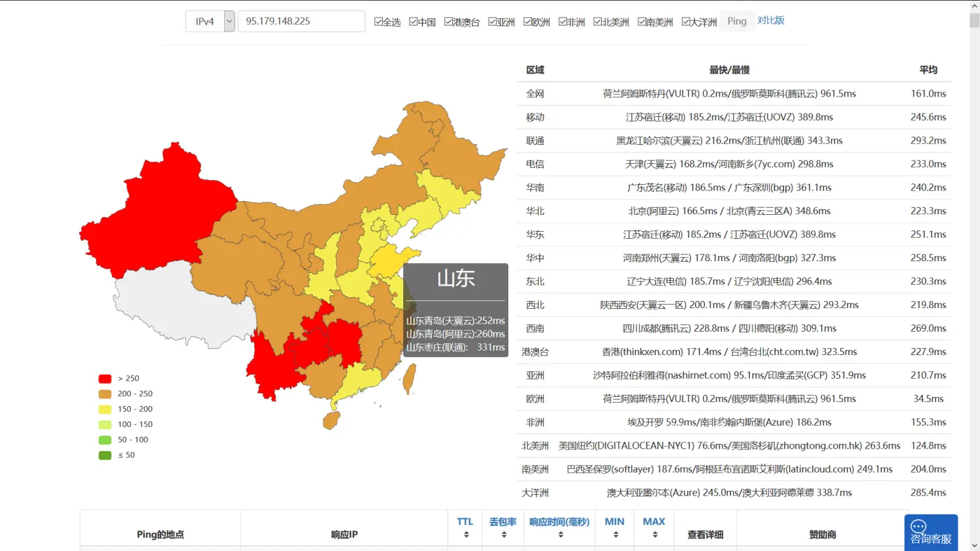The width and height of the screenshot is (980, 551).
Task: Click the sort arrows under MAX column
Action: 655,535
